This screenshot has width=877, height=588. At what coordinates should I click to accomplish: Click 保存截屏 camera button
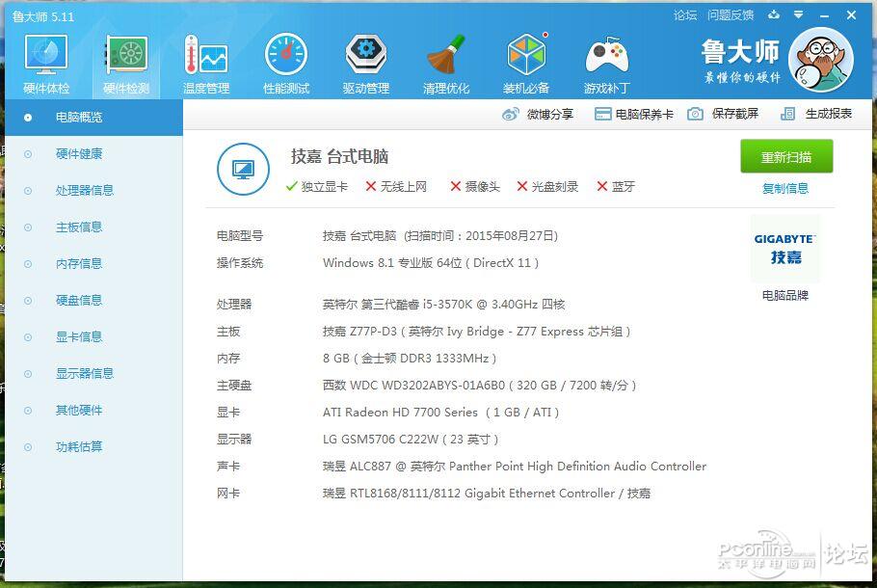[x=723, y=114]
